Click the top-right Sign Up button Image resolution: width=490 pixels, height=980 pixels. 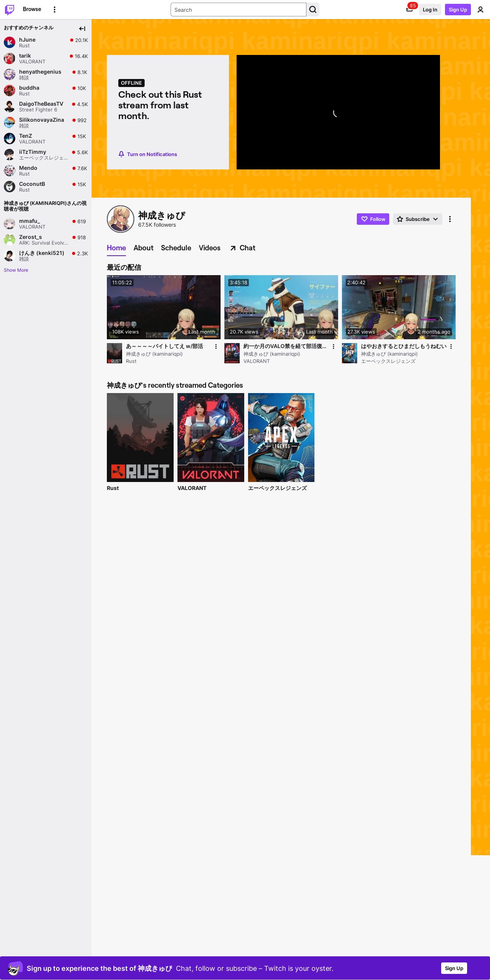point(458,10)
